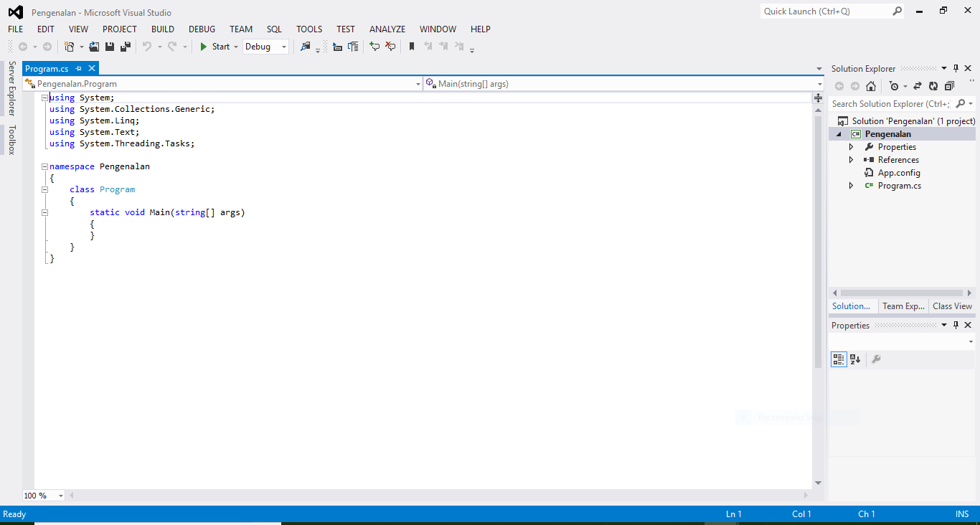Click the New Project toolbar icon
Viewport: 980px width, 525px height.
coord(70,46)
